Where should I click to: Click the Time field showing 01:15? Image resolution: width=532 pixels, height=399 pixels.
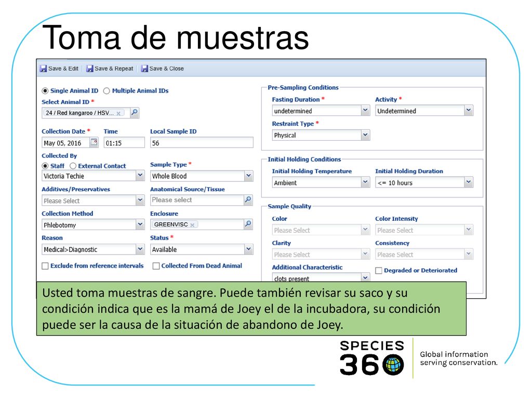(x=124, y=143)
